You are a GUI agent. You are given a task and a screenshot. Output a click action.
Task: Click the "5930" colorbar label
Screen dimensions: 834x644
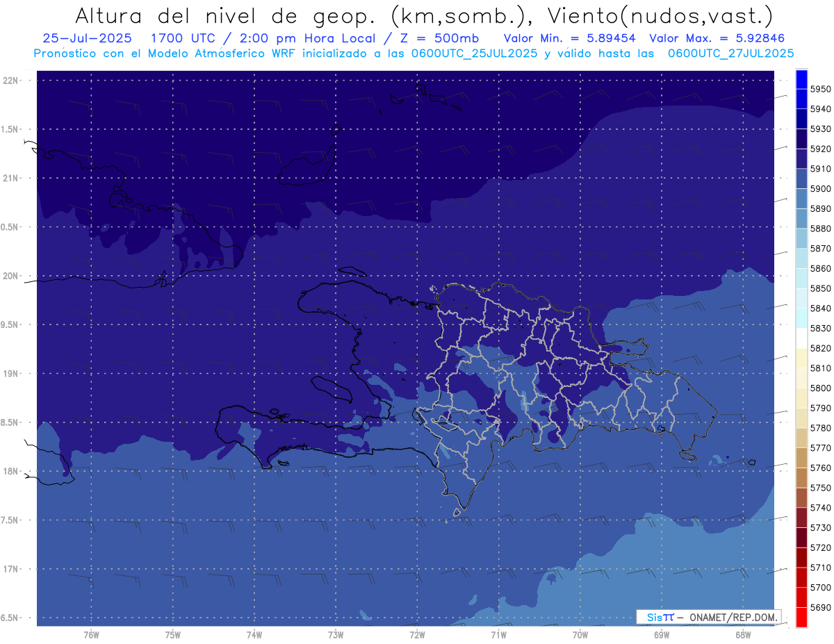pyautogui.click(x=821, y=129)
